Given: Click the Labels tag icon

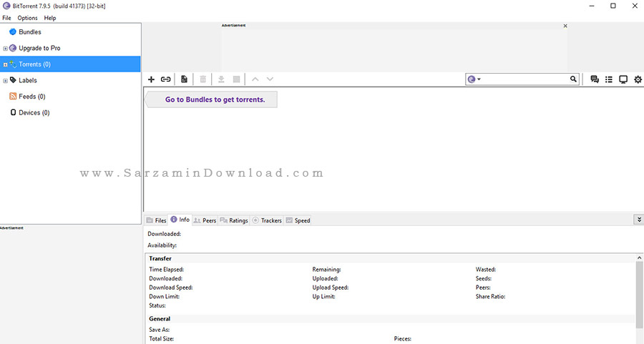Looking at the screenshot, I should [13, 80].
